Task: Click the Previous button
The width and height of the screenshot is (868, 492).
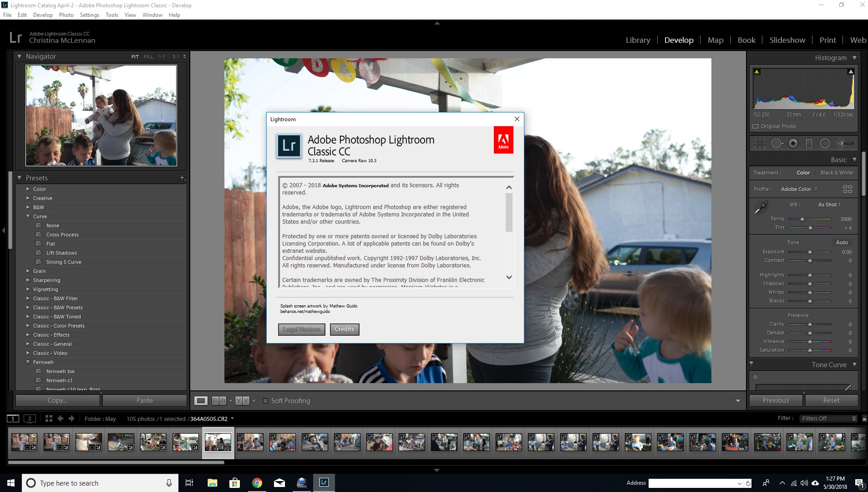Action: (x=776, y=400)
